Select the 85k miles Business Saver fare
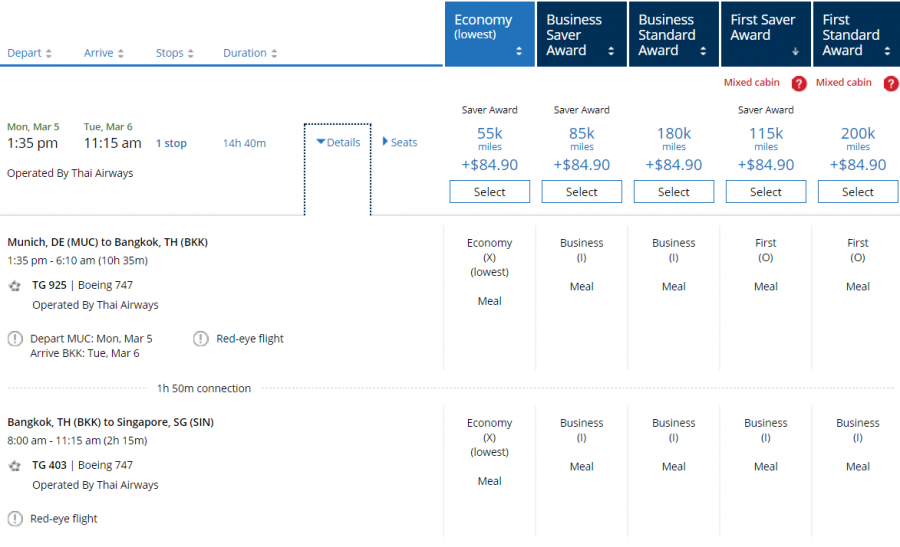The image size is (900, 547). pyautogui.click(x=582, y=192)
